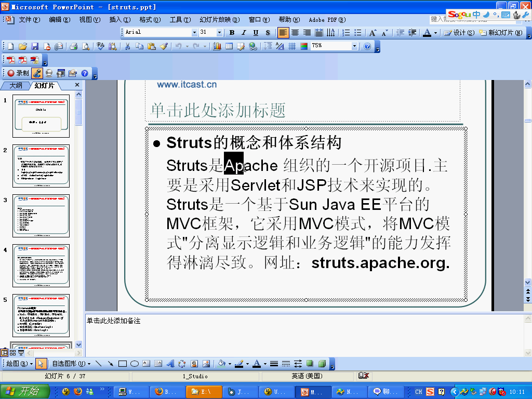Increase font size with the A up icon

[x=373, y=33]
